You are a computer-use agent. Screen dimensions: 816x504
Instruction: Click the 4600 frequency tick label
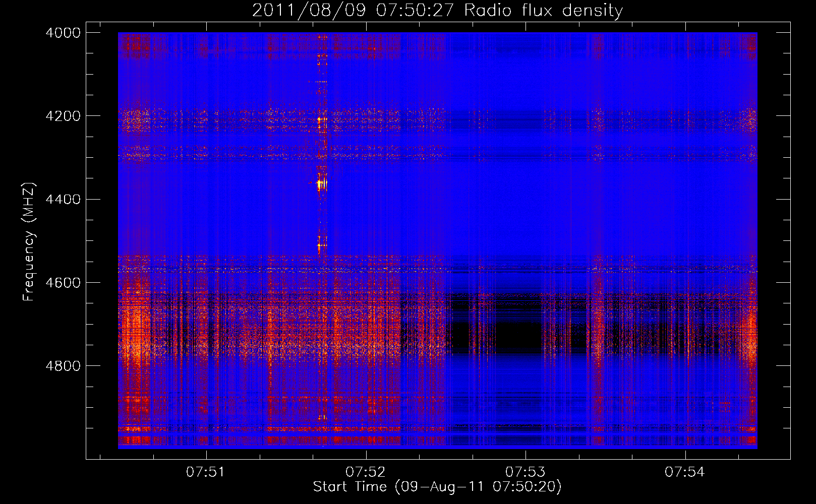click(63, 283)
